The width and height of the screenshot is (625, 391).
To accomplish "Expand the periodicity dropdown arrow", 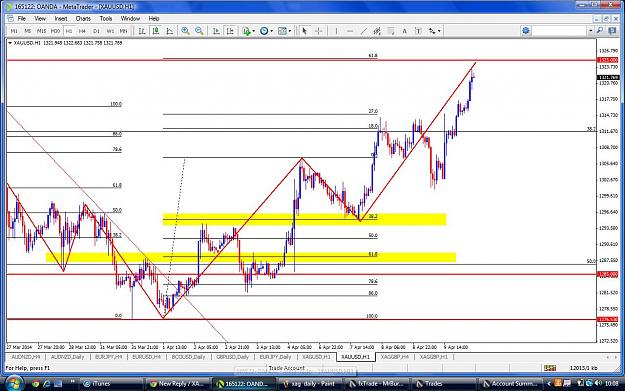I will (271, 31).
